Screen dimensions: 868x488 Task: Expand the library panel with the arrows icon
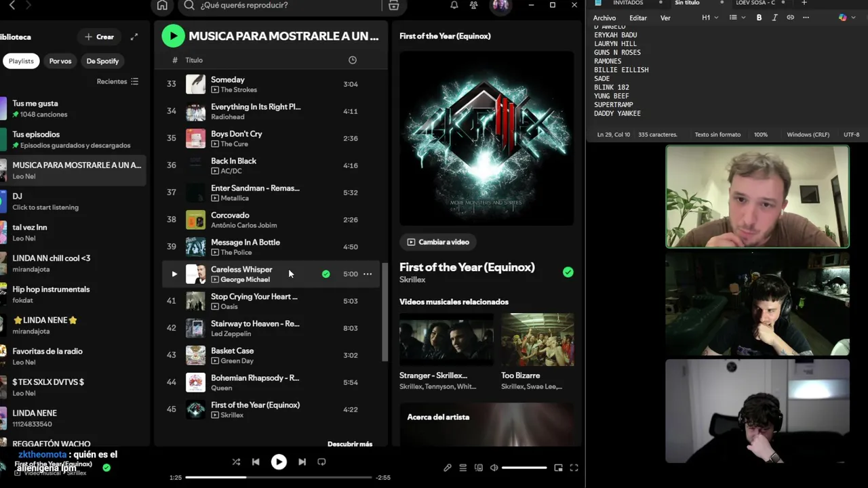[x=134, y=37]
